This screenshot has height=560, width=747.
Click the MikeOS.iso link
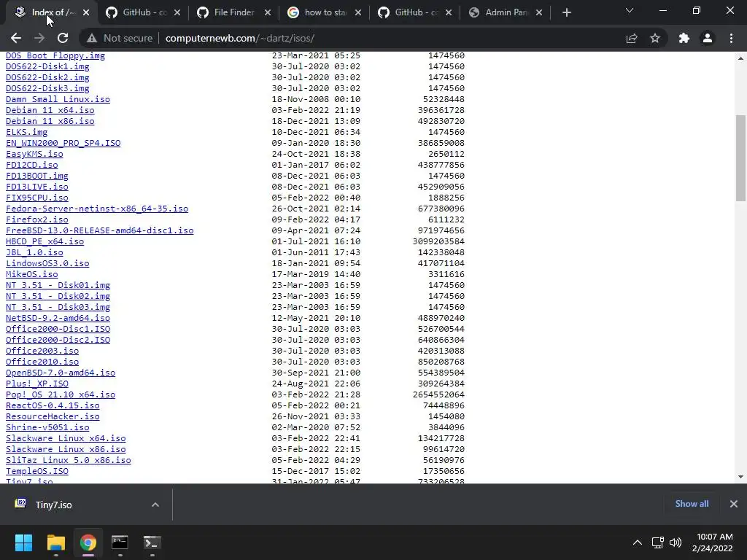(32, 274)
